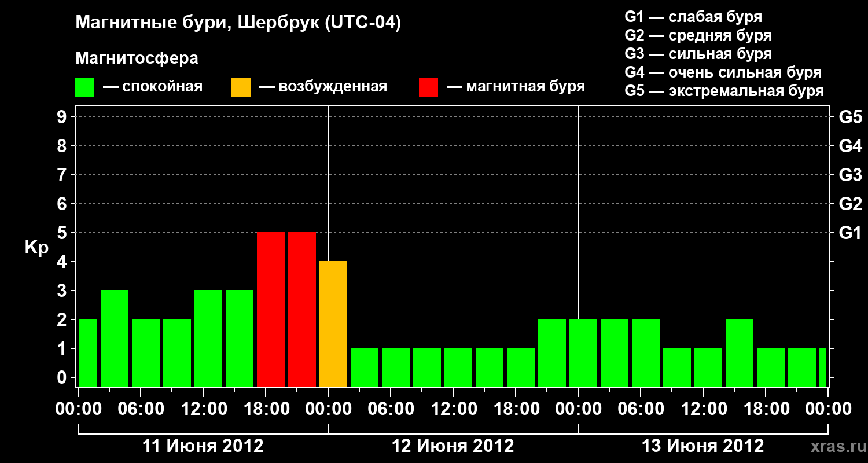
Task: Select the chart title 'Магнитные бури, Шербрук (UTC-04)'
Action: (238, 23)
